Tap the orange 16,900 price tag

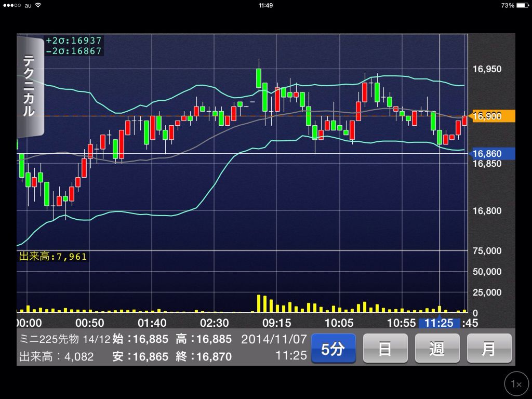point(491,116)
